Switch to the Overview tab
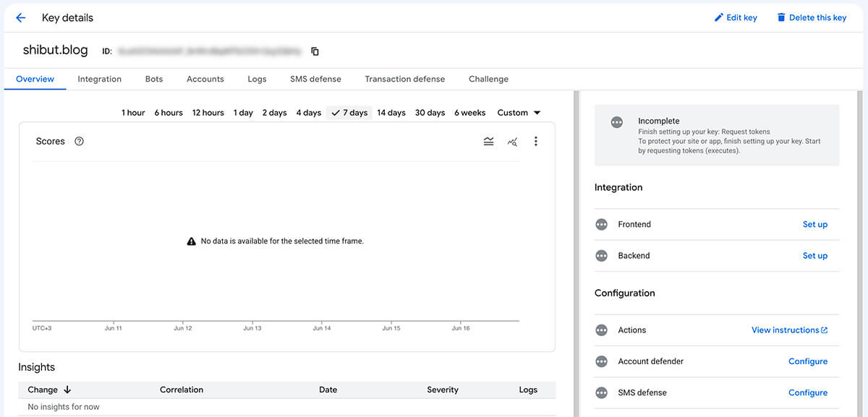 pos(35,79)
